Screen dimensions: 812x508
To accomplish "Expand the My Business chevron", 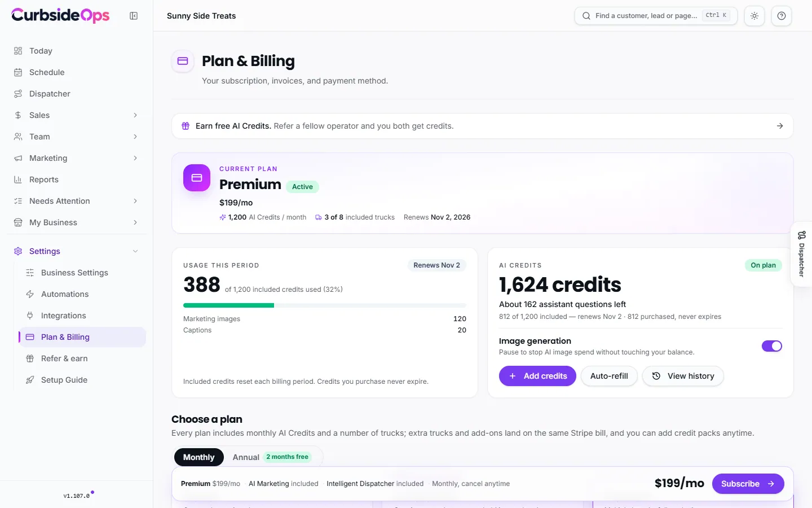I will click(135, 222).
